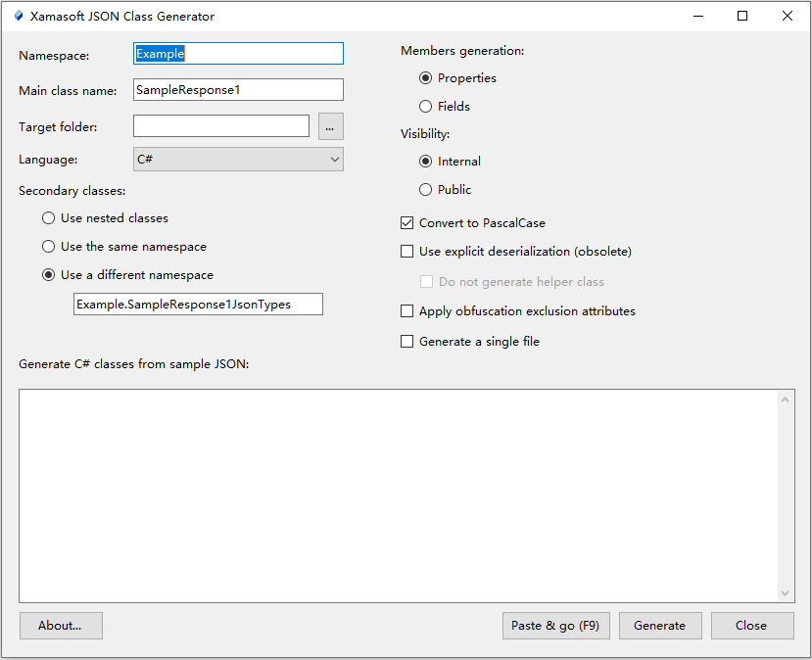Select Properties for members generation
Image resolution: width=812 pixels, height=660 pixels.
(425, 78)
